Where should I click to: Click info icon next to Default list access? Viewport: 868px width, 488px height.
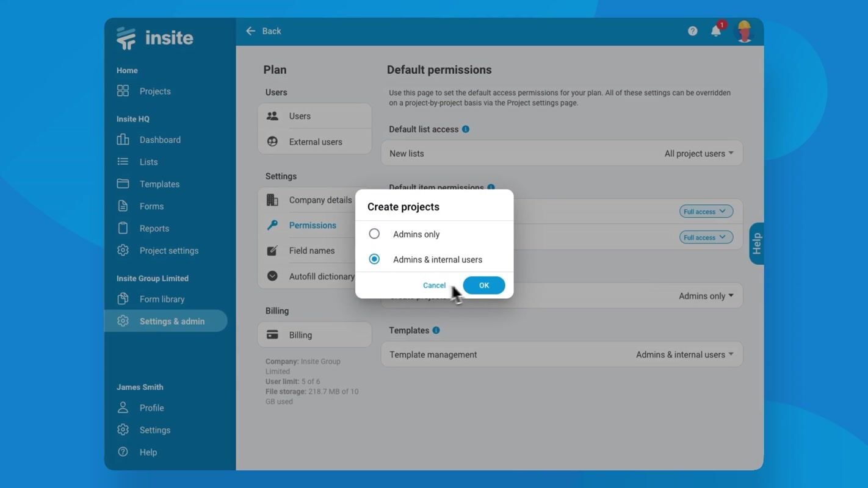(466, 129)
